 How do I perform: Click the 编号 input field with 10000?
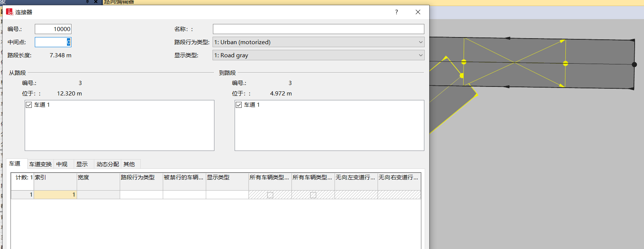(53, 29)
